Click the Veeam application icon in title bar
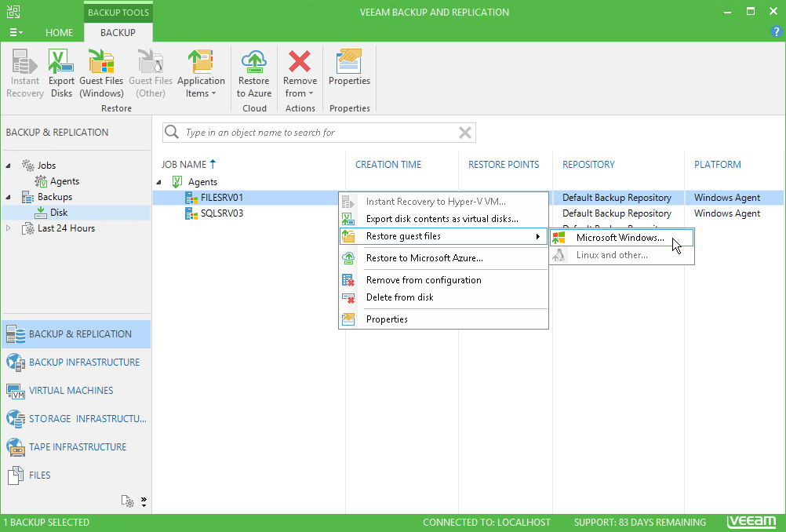Screen dimensions: 786x532 pos(13,12)
